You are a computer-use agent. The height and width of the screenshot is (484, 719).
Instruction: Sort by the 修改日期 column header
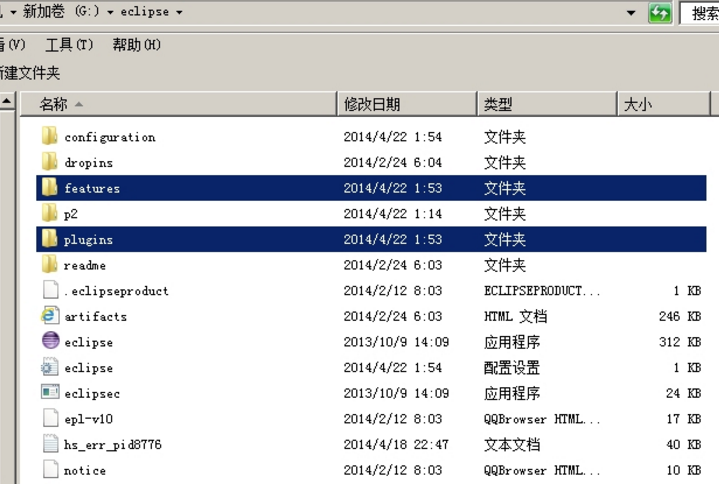(x=407, y=104)
